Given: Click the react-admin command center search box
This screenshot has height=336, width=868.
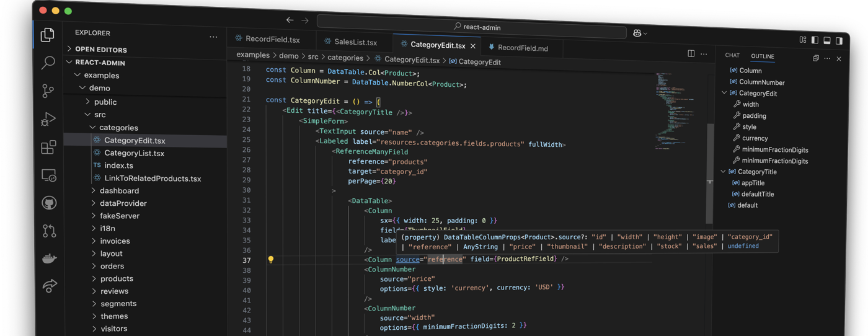Looking at the screenshot, I should coord(471,26).
